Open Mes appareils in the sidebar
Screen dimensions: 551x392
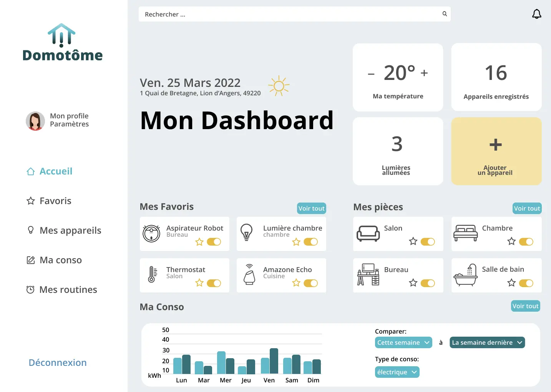pos(64,231)
